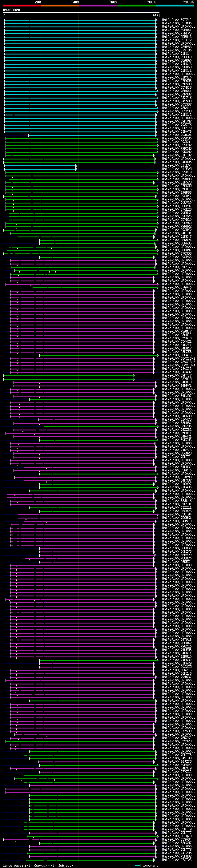Image resolution: width=197 pixels, height=868 pixels.
Task: Click the UniRef100_Q8H179 label
Action: 177,128
